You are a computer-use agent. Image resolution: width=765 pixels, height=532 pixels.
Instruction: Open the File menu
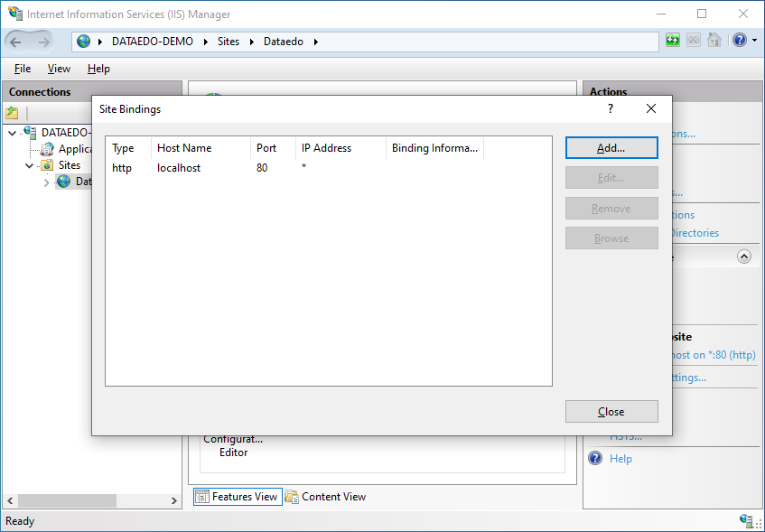[x=23, y=69]
